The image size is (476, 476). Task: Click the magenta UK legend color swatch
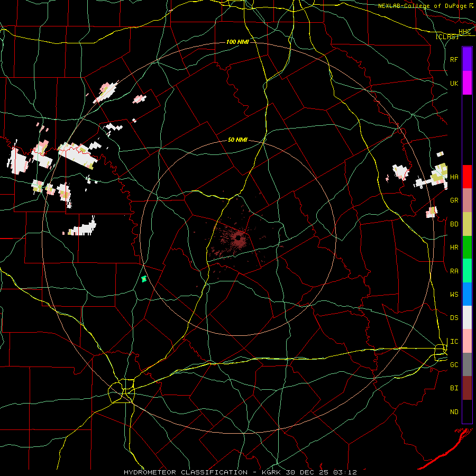tap(467, 83)
